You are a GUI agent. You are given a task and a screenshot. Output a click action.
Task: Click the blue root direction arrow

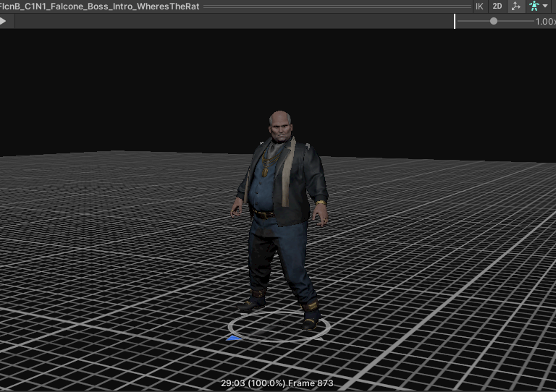(x=234, y=338)
